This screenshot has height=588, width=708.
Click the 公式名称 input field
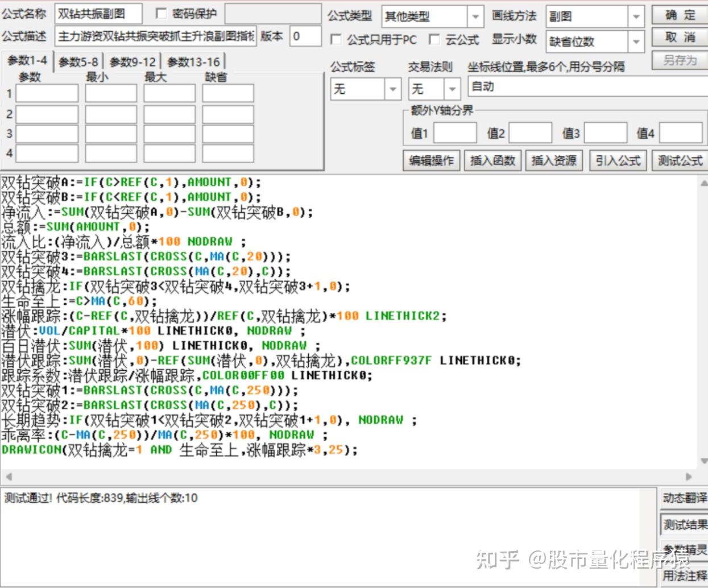pyautogui.click(x=98, y=14)
